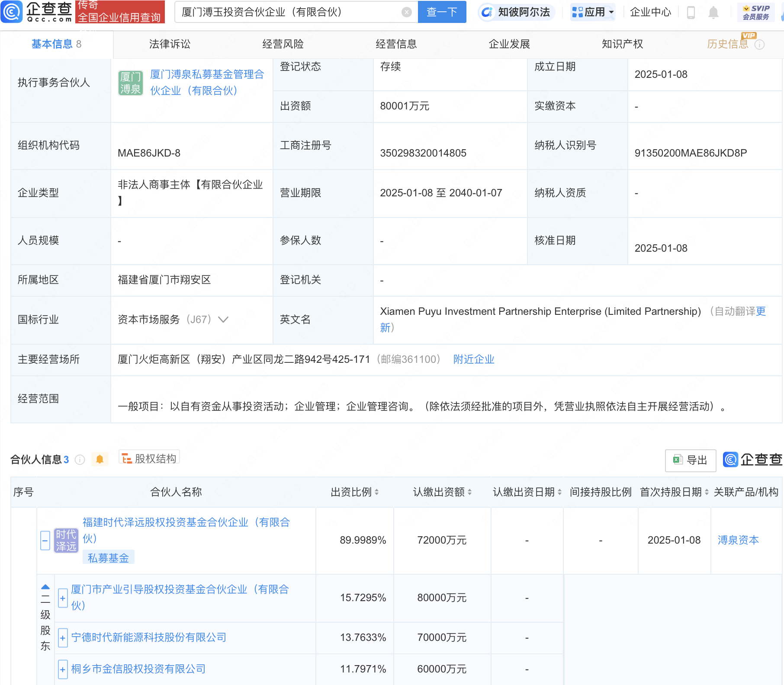Switch to the 基本信息 tab
The height and width of the screenshot is (685, 784).
click(x=56, y=44)
